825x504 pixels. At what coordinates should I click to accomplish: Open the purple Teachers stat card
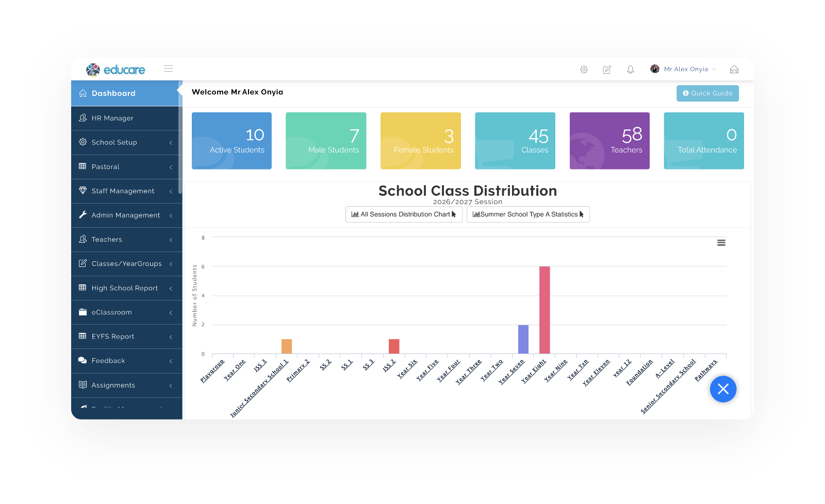(609, 141)
